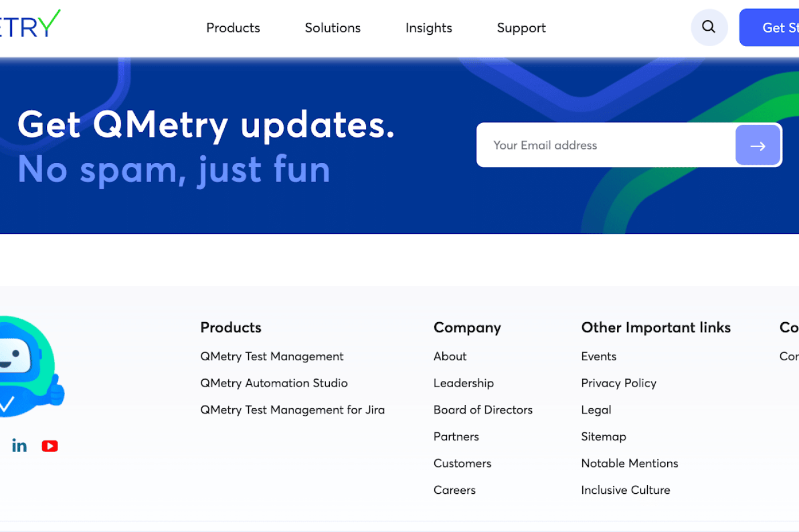This screenshot has height=532, width=799.
Task: Visit the Partners page
Action: (456, 437)
